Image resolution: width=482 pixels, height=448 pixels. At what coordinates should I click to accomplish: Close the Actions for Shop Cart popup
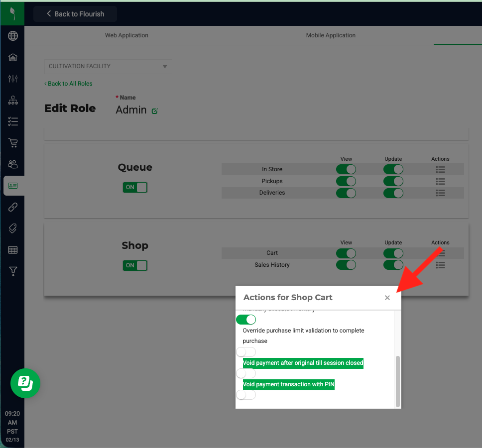[387, 298]
